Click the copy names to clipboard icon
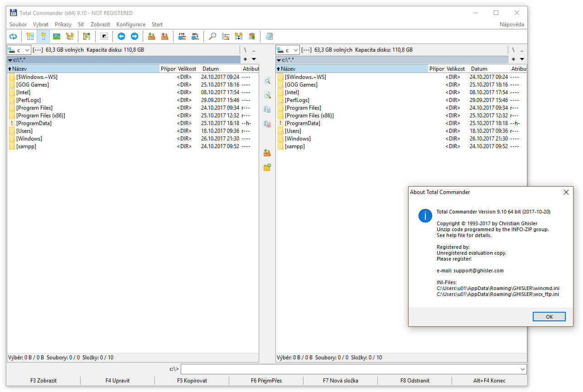This screenshot has width=583, height=392. tap(252, 36)
